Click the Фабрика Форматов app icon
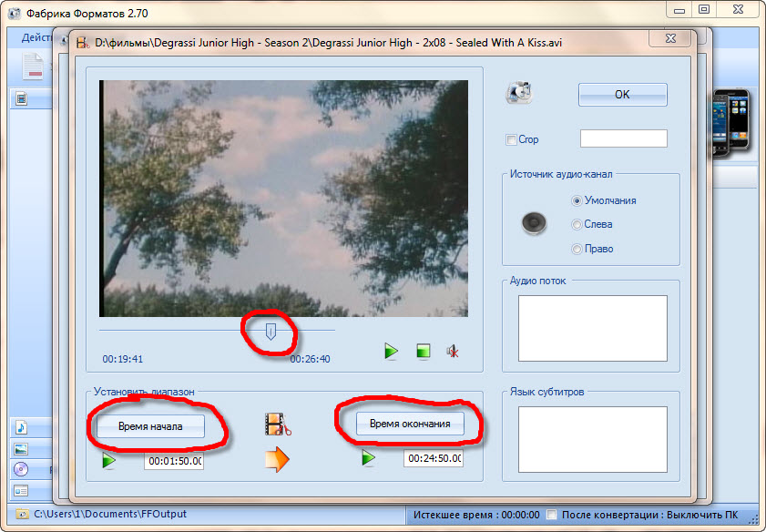 [x=15, y=13]
